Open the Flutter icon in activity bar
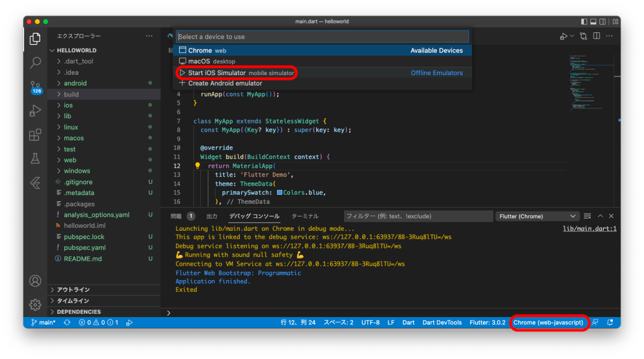This screenshot has width=644, height=359. 35,182
